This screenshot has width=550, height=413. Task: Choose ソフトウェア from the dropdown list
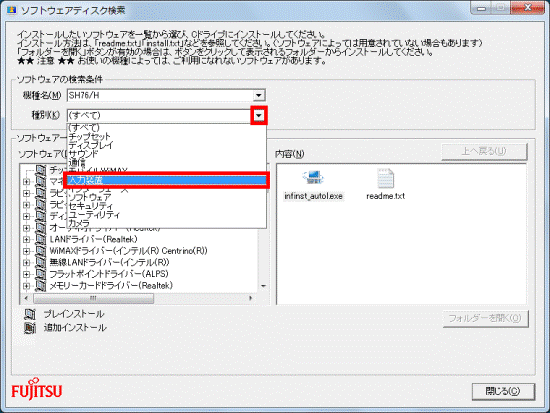coord(166,197)
